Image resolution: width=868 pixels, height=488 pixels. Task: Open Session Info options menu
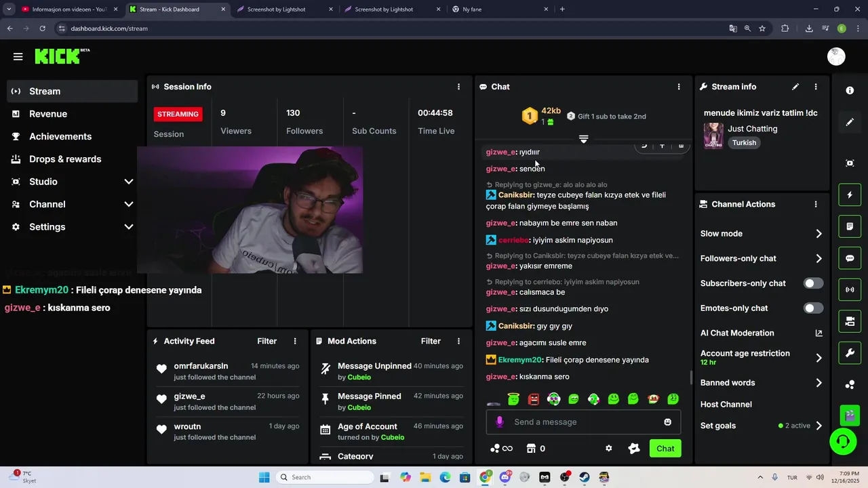coord(458,87)
